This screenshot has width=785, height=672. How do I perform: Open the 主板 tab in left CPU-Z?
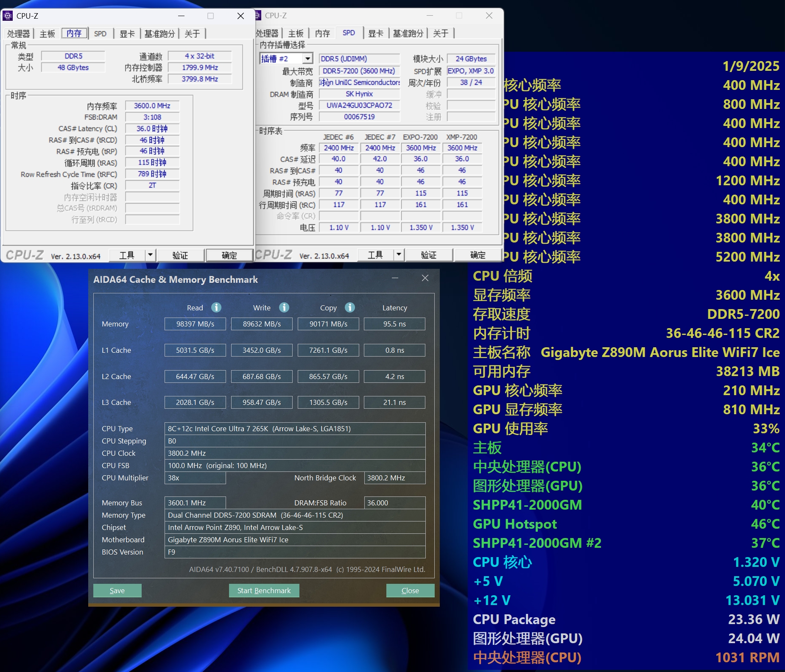click(x=47, y=33)
